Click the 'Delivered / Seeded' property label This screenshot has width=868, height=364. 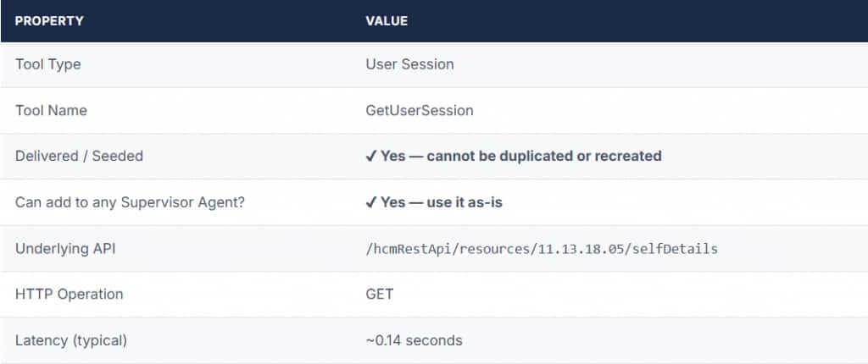click(x=79, y=157)
